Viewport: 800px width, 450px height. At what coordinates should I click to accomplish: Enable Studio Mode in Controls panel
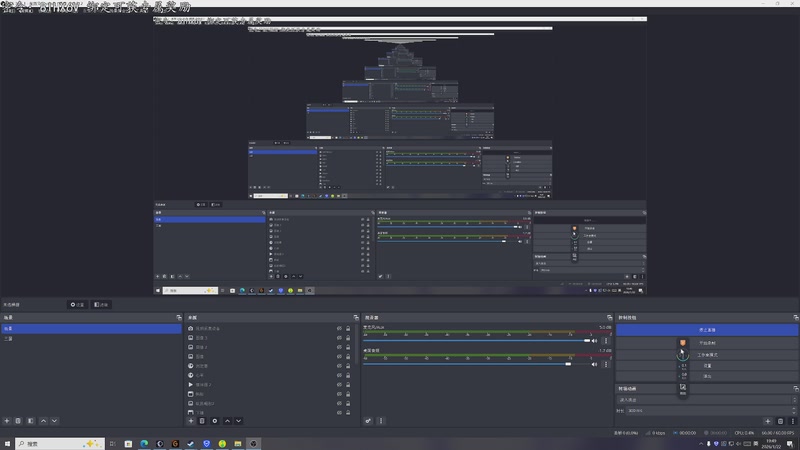[x=707, y=355]
